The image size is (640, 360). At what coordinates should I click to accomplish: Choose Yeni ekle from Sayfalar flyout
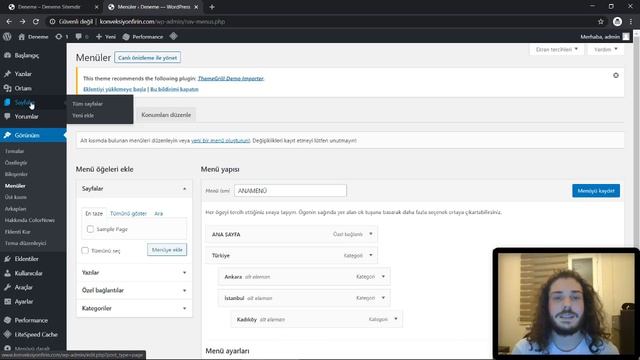coord(83,116)
